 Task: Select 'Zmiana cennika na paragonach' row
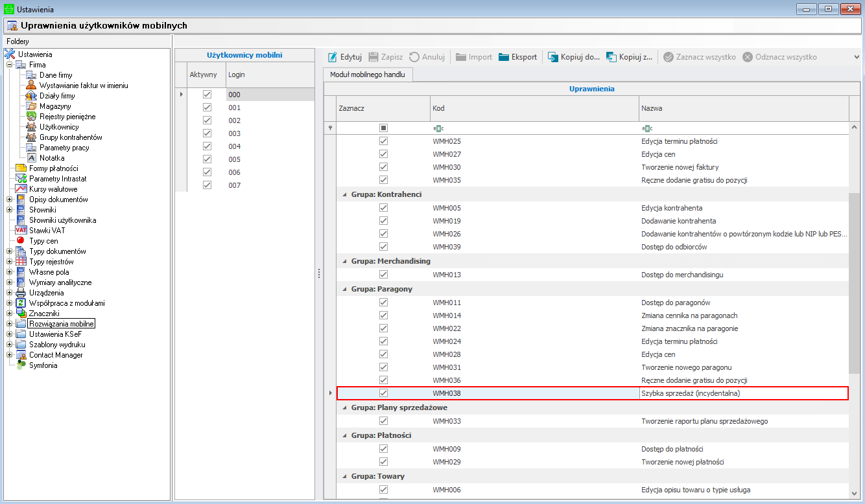coord(592,315)
